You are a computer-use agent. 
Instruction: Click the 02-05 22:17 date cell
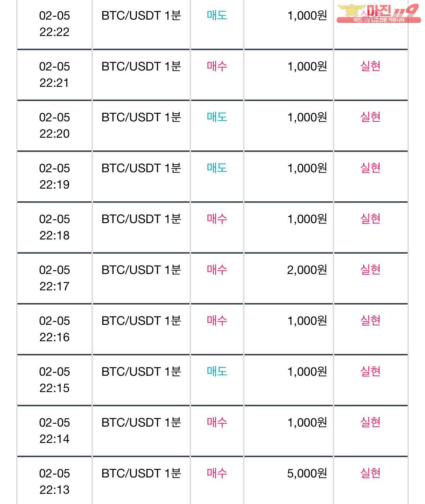point(54,278)
